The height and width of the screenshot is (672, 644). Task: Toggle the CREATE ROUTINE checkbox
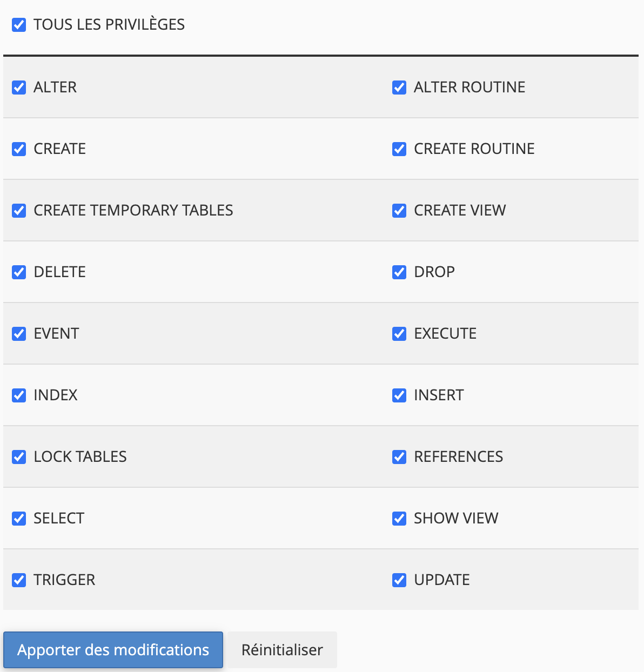(x=399, y=149)
